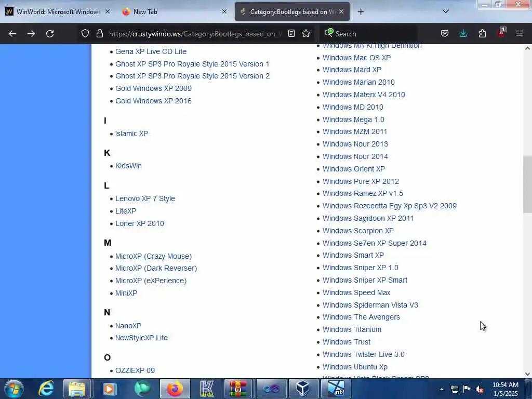The height and width of the screenshot is (399, 532).
Task: Show hidden tray icons arrow
Action: pyautogui.click(x=442, y=389)
